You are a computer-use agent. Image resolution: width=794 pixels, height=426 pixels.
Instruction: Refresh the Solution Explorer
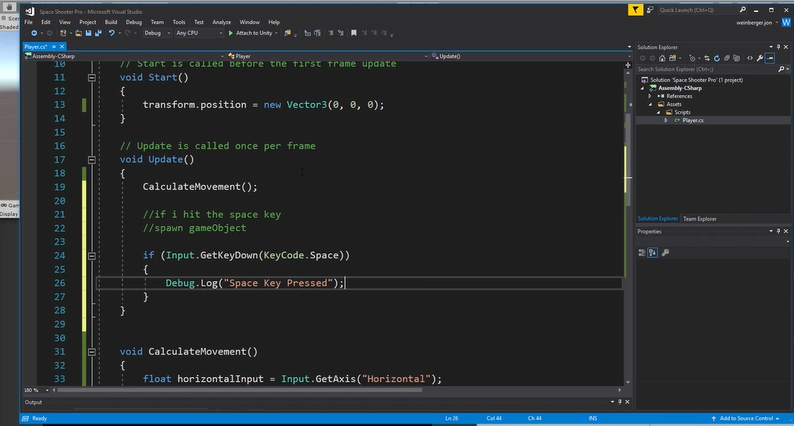pos(717,58)
